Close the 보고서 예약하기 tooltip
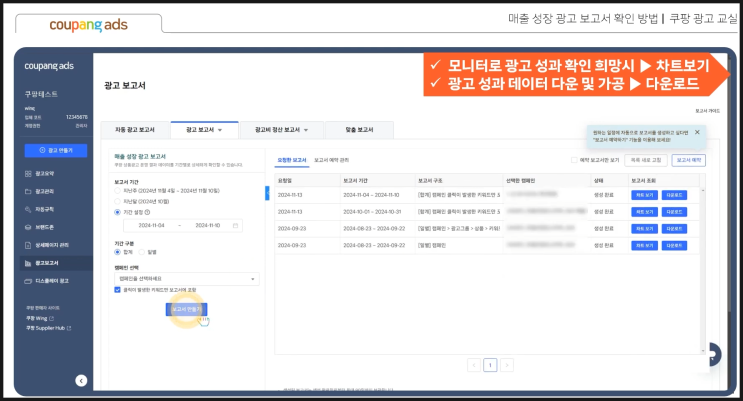The width and height of the screenshot is (743, 401). coord(697,132)
